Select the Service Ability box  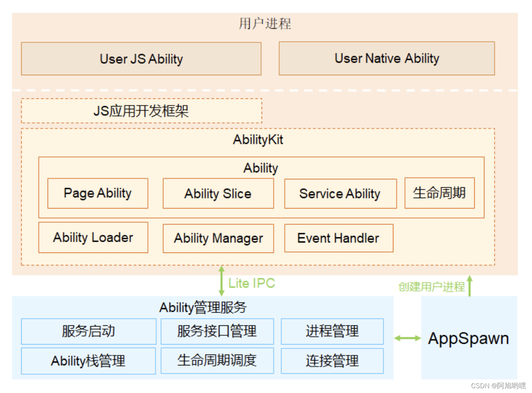pos(341,194)
